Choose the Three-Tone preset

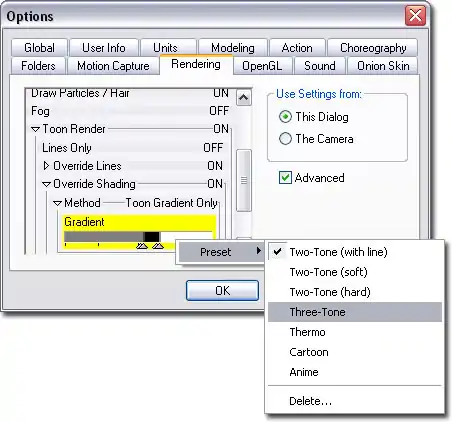pyautogui.click(x=355, y=312)
